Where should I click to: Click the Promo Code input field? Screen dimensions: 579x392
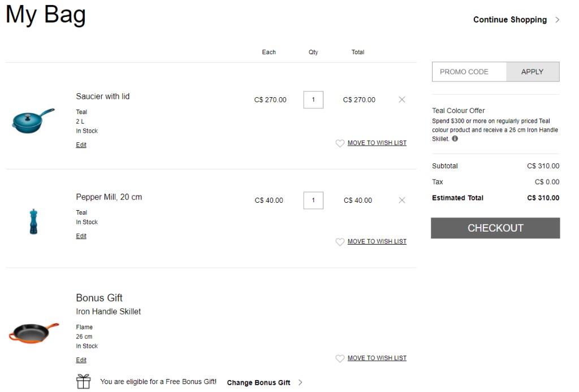tap(469, 72)
